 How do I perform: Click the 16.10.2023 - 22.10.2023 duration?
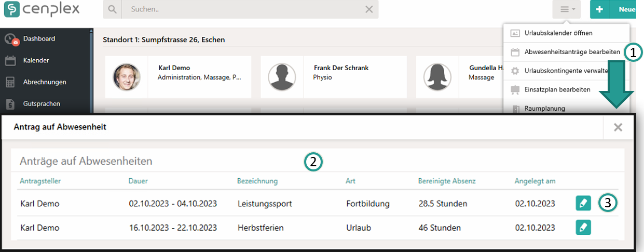coord(173,228)
